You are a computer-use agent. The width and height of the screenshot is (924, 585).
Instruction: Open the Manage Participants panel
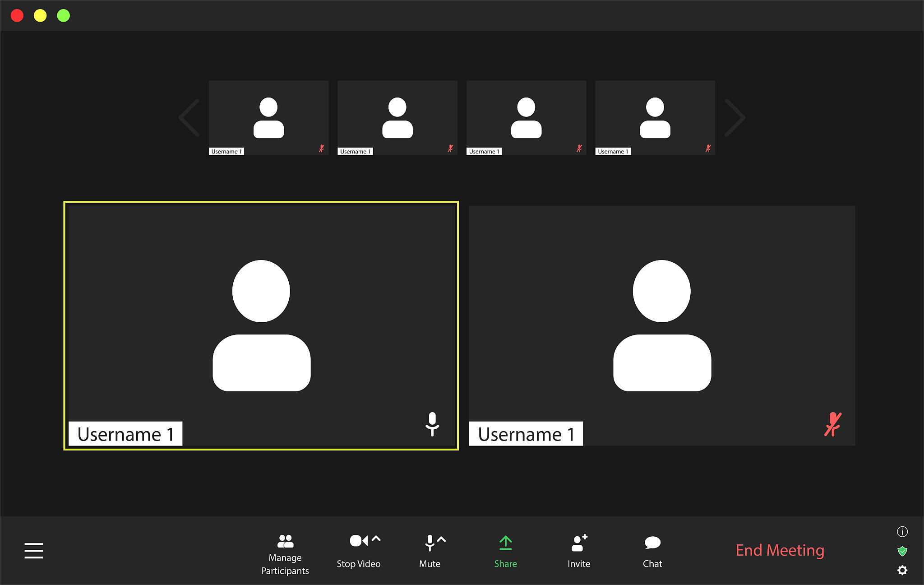point(285,554)
